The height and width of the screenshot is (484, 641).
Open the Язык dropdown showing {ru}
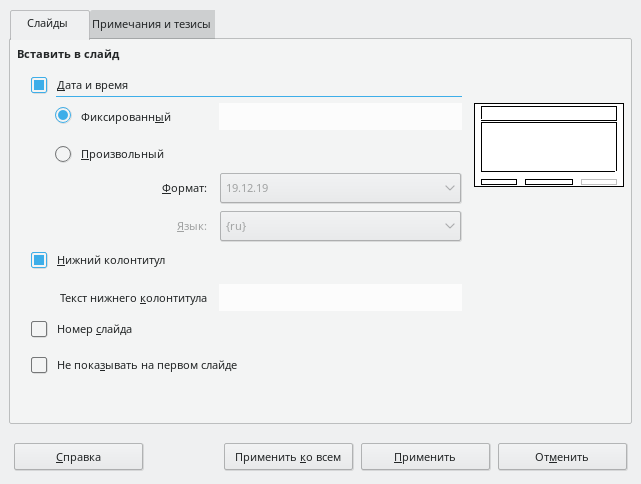[340, 226]
